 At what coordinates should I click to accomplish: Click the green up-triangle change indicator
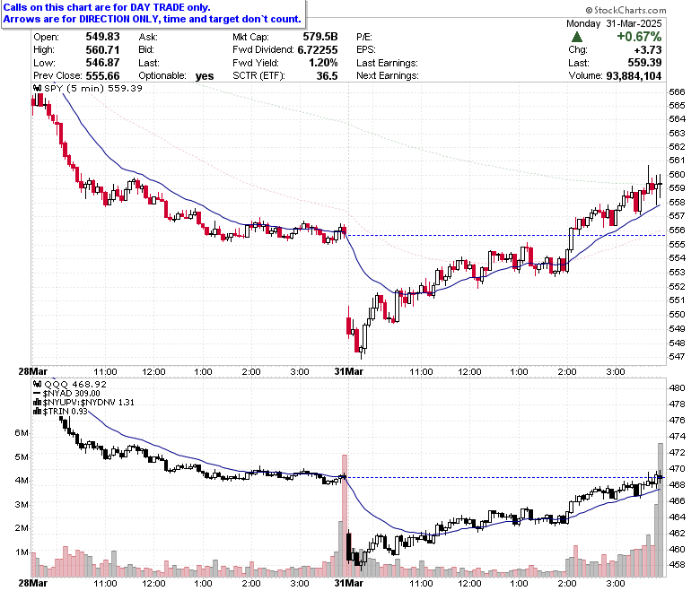(577, 37)
